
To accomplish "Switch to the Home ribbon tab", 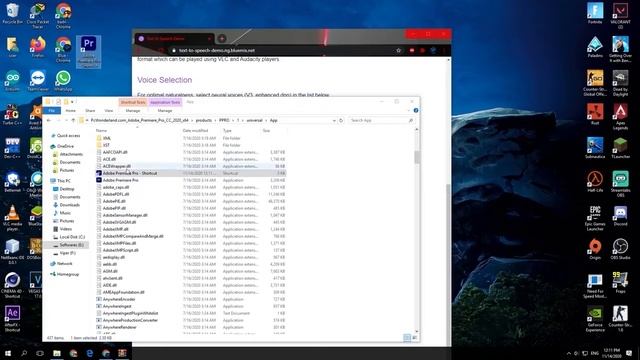I will (71, 111).
